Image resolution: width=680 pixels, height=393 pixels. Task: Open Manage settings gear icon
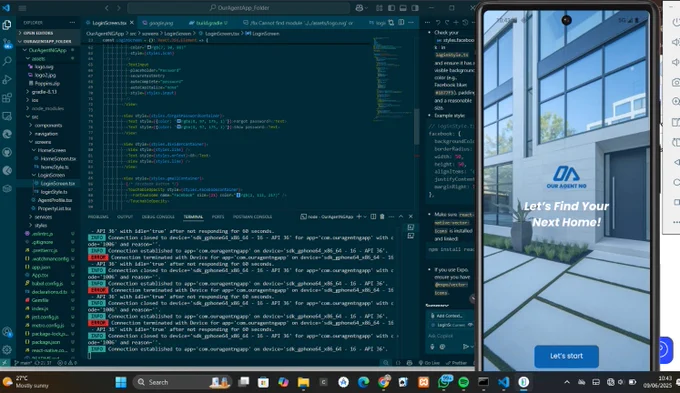point(7,350)
